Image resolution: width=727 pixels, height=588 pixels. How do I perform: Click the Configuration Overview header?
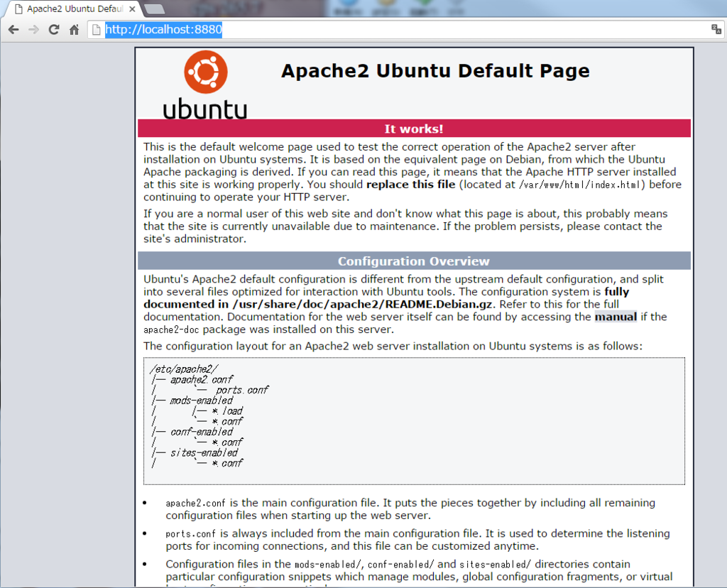(414, 261)
